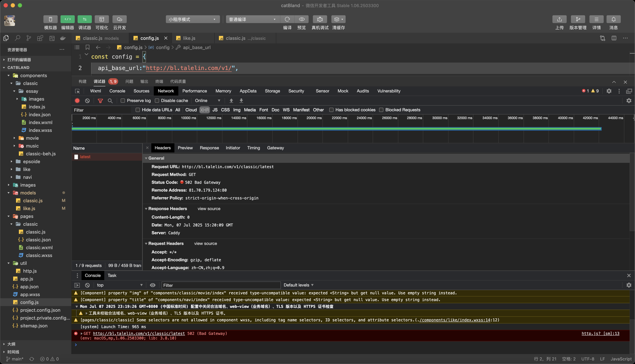Image resolution: width=635 pixels, height=364 pixels.
Task: Click the element inspector arrow icon
Action: pyautogui.click(x=77, y=91)
